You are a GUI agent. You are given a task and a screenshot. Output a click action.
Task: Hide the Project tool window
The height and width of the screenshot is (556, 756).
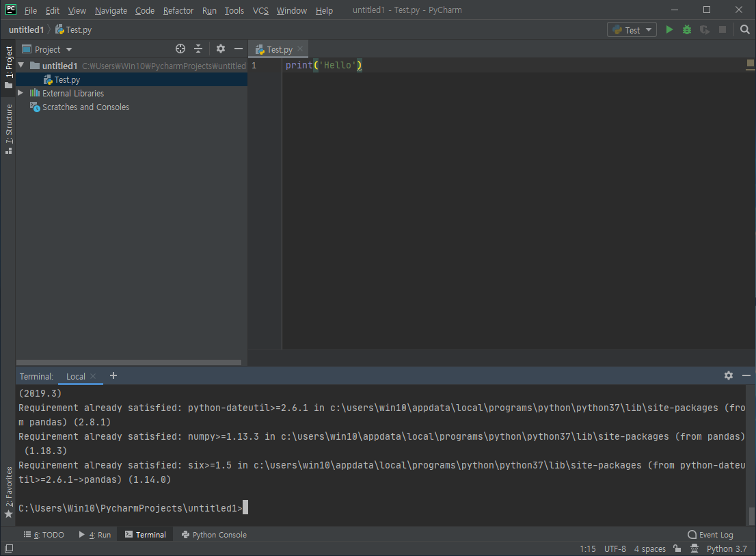238,49
